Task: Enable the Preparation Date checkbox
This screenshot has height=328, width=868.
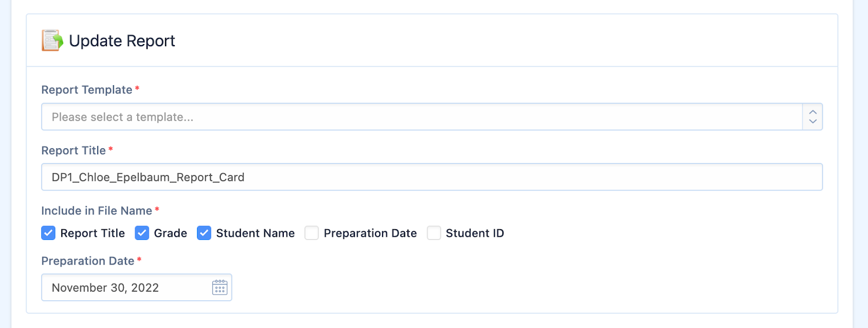Action: (311, 233)
